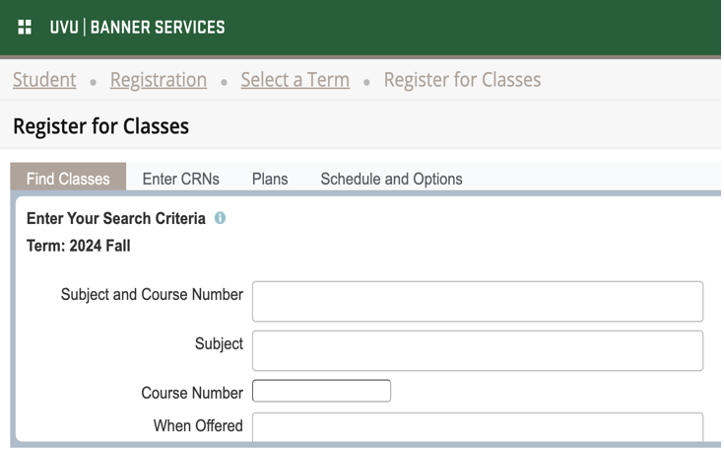Go to the Student breadcrumb link
This screenshot has height=452, width=724.
click(x=44, y=80)
